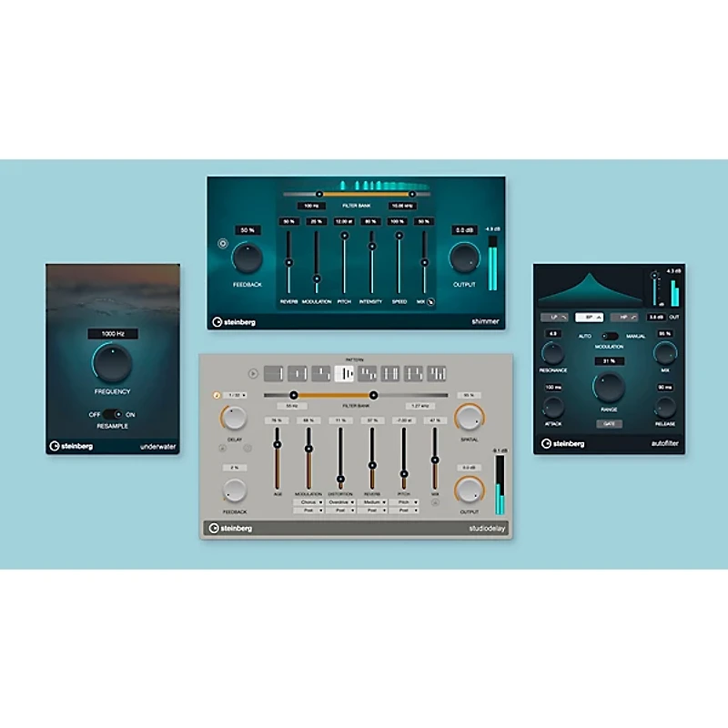Click the Medium reverb selector in studiodelay

371,500
